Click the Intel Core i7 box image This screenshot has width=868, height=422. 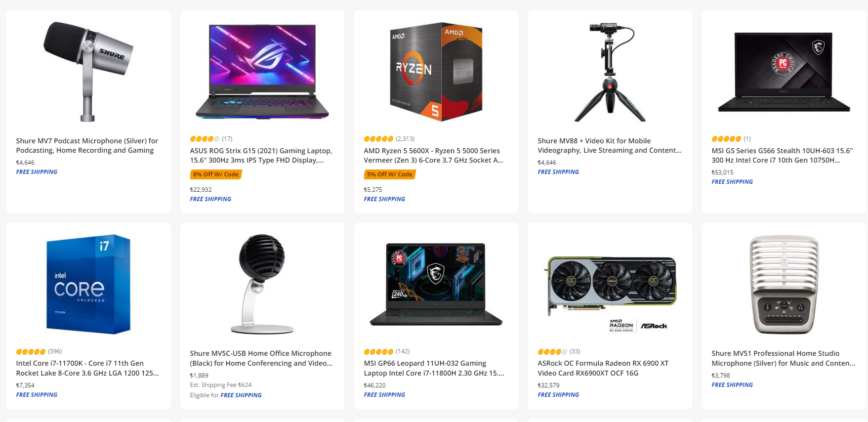pyautogui.click(x=88, y=284)
